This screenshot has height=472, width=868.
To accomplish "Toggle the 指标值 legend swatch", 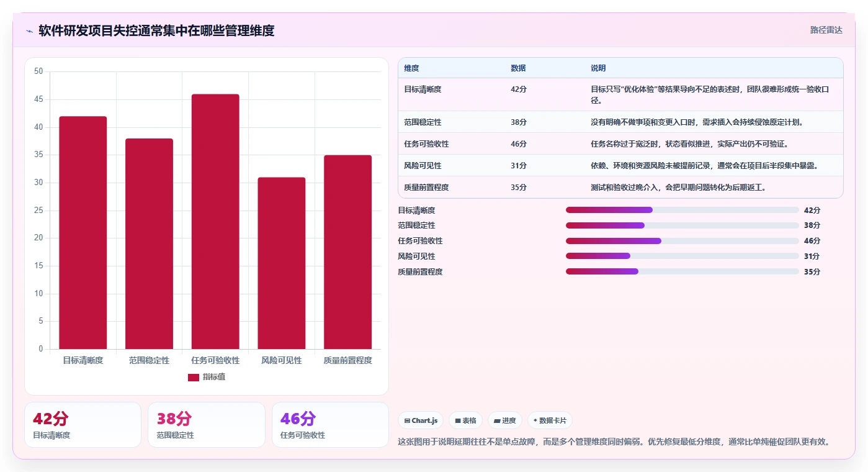I will click(x=194, y=377).
